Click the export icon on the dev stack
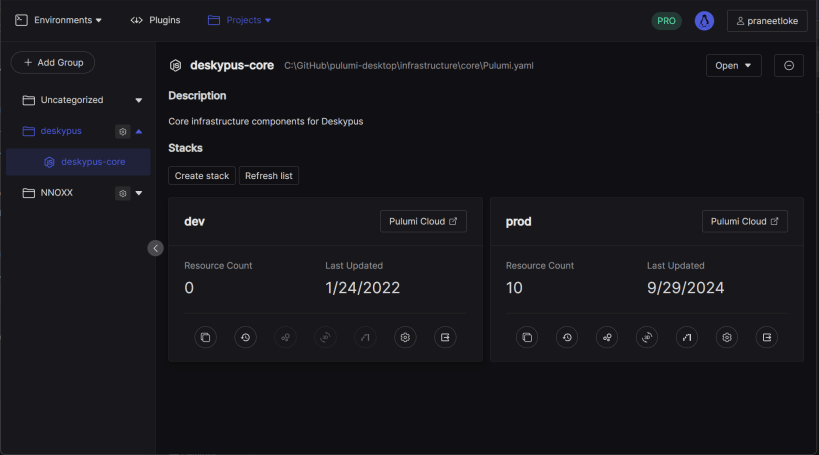This screenshot has height=455, width=819. [445, 338]
